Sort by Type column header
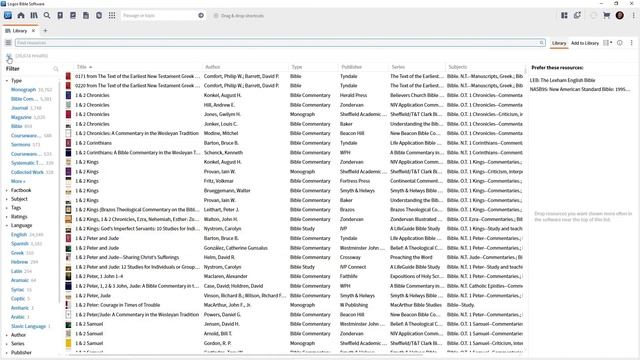The height and width of the screenshot is (360, 640). coord(297,67)
